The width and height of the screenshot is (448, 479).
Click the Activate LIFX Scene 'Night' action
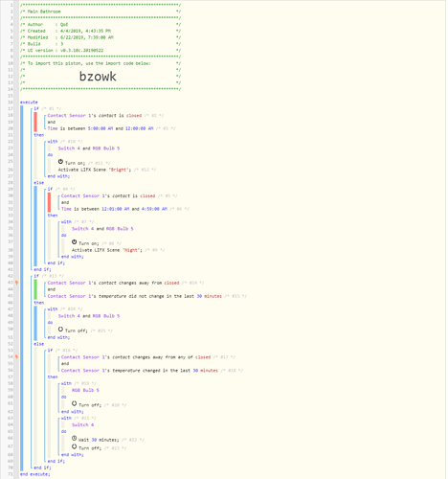[x=107, y=250]
